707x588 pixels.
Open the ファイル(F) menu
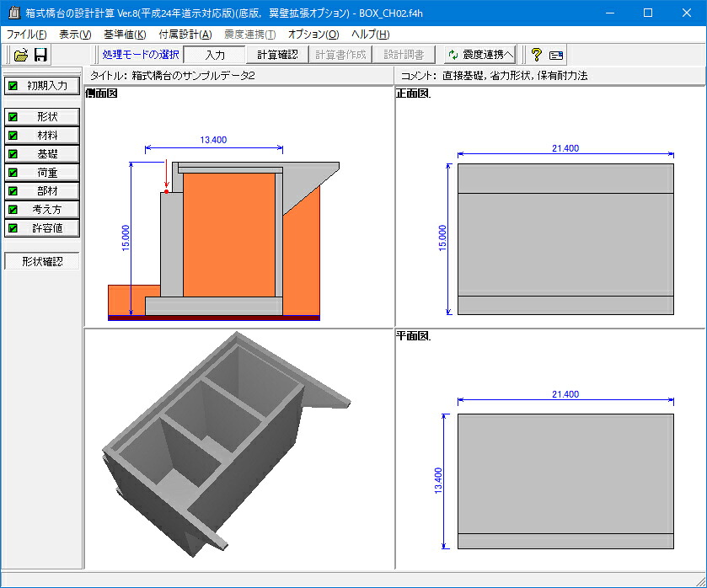[x=27, y=35]
